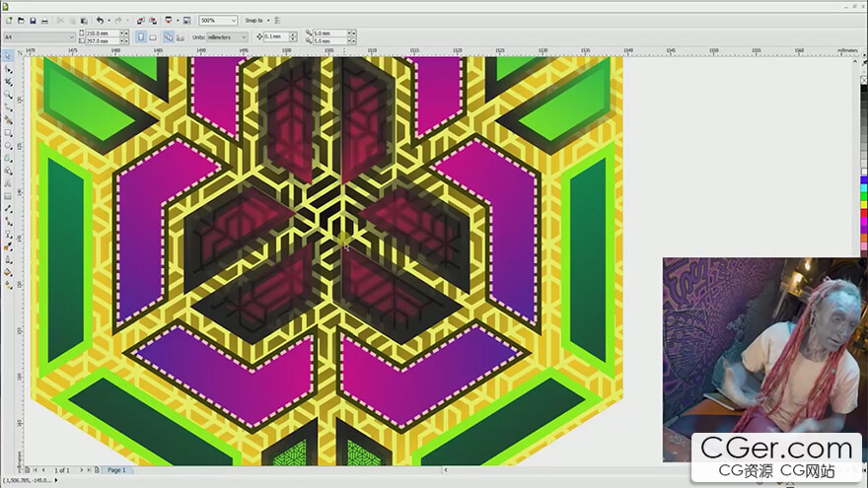The height and width of the screenshot is (488, 868).
Task: Click the upper 5.0 mm duplicate distance field
Action: [329, 34]
